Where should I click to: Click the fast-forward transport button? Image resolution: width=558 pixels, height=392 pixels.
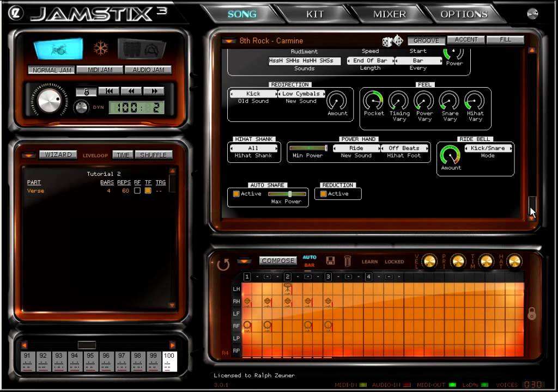coord(154,91)
